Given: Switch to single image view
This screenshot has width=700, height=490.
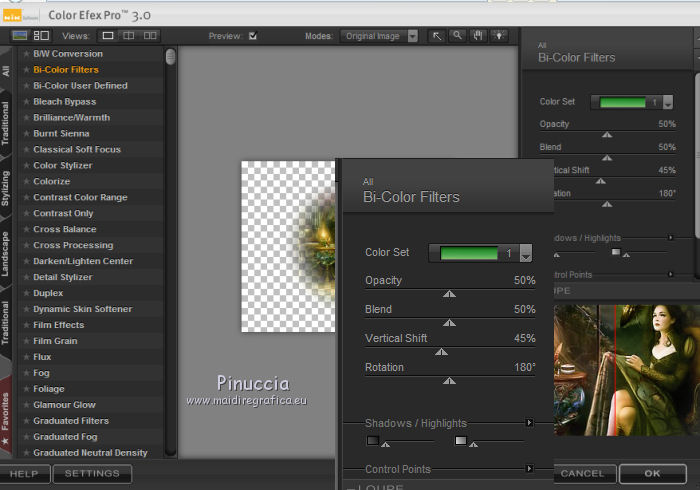Looking at the screenshot, I should click(x=109, y=36).
